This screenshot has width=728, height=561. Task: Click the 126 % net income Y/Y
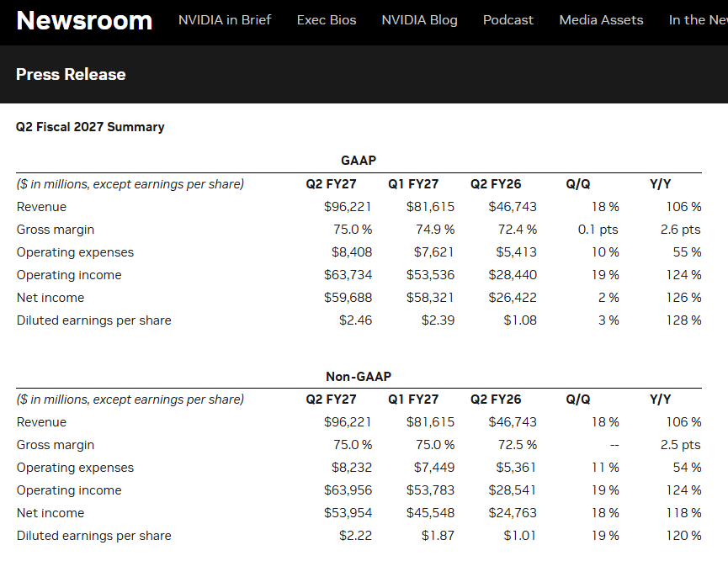tap(684, 298)
